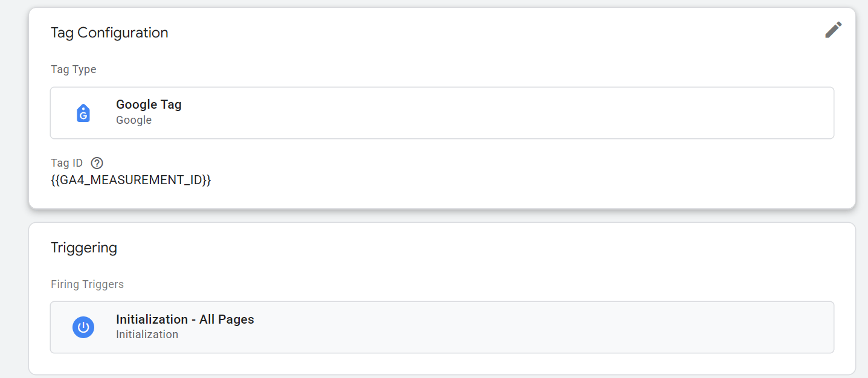Click the "Tag ID" label text

coord(66,163)
